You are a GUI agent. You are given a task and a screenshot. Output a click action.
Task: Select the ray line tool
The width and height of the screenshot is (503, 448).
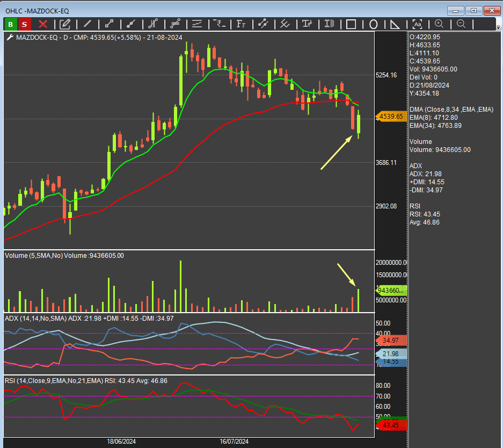[x=131, y=24]
